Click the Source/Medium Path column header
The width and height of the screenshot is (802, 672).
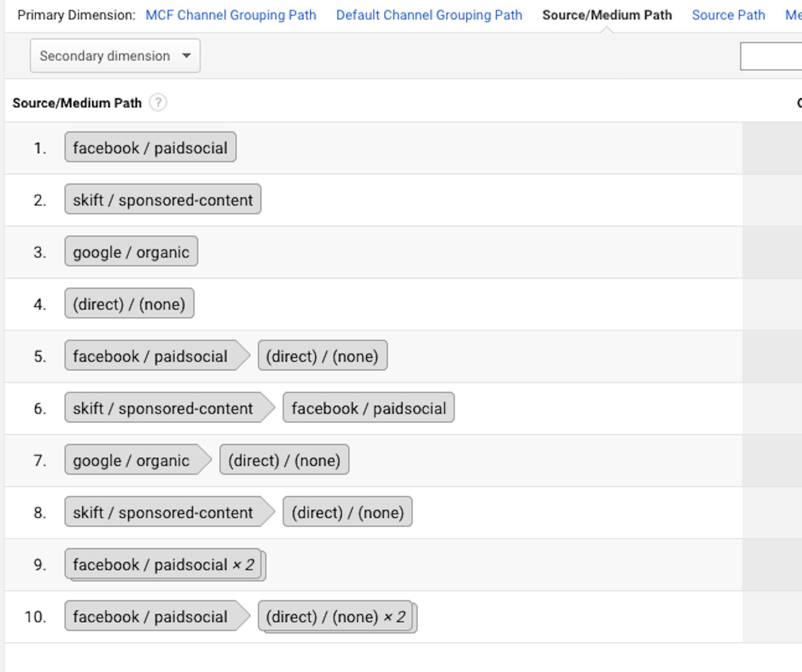click(77, 103)
